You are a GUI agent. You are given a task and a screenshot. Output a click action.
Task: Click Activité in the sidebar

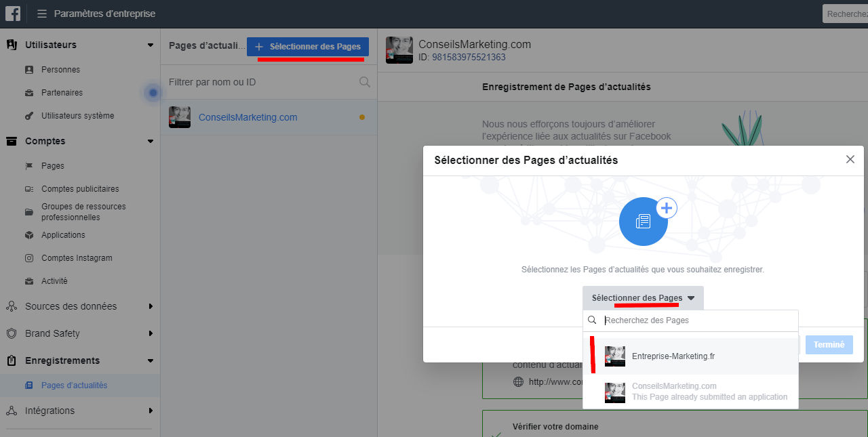[x=54, y=281]
